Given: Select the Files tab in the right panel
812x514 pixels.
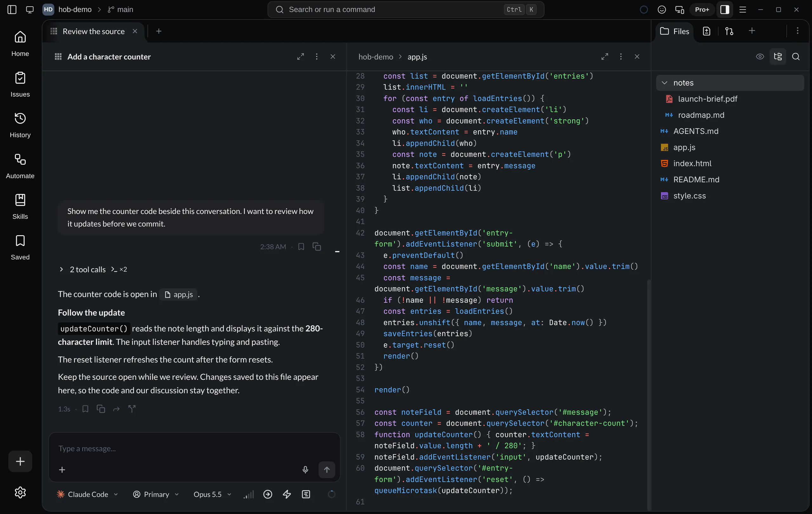Looking at the screenshot, I should tap(674, 31).
